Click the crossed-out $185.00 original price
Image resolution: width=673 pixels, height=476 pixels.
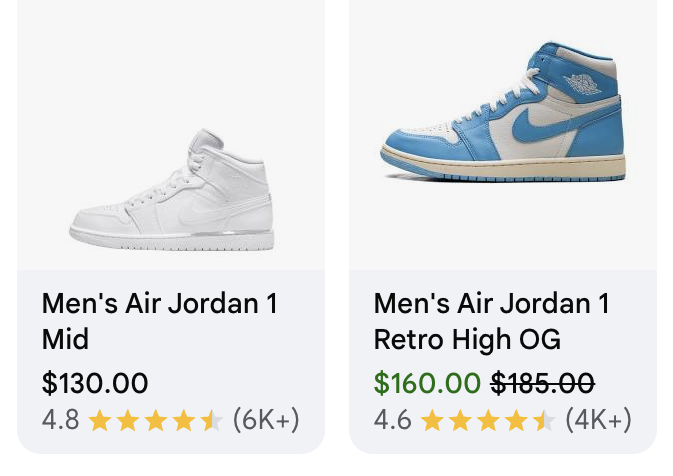tap(543, 383)
